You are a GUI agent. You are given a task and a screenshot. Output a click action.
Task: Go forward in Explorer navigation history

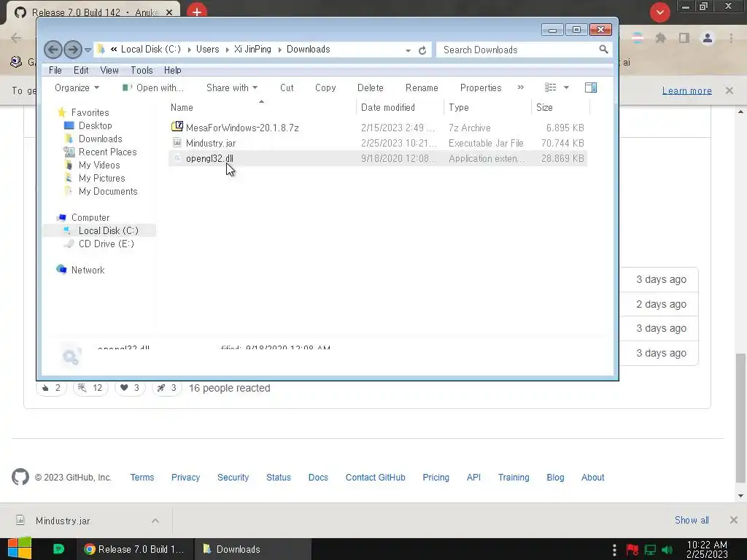coord(73,50)
